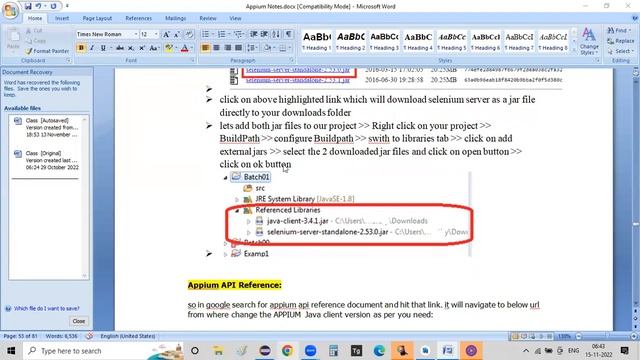Switch to the Review tab
The height and width of the screenshot is (360, 640).
click(x=208, y=18)
